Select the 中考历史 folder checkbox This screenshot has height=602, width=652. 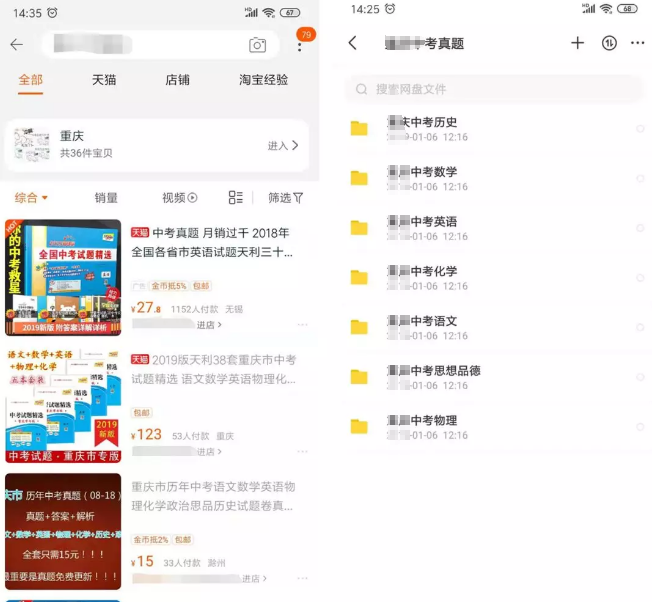click(x=640, y=129)
